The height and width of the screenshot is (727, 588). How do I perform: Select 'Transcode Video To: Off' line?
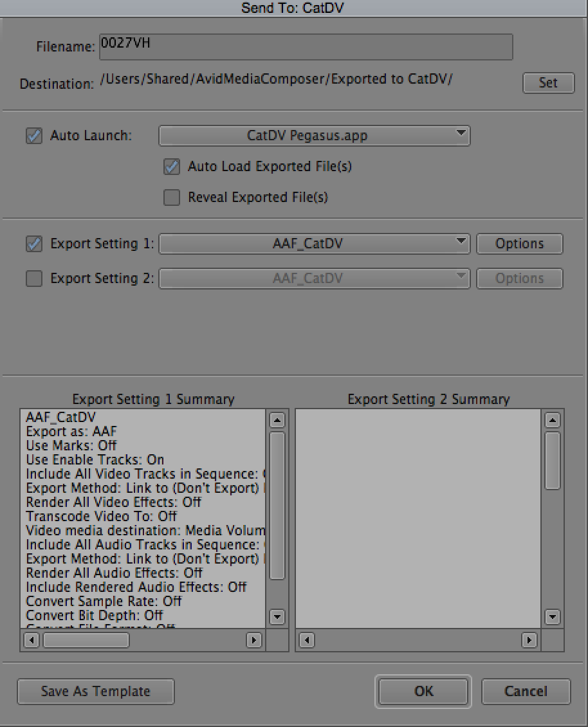(x=102, y=517)
